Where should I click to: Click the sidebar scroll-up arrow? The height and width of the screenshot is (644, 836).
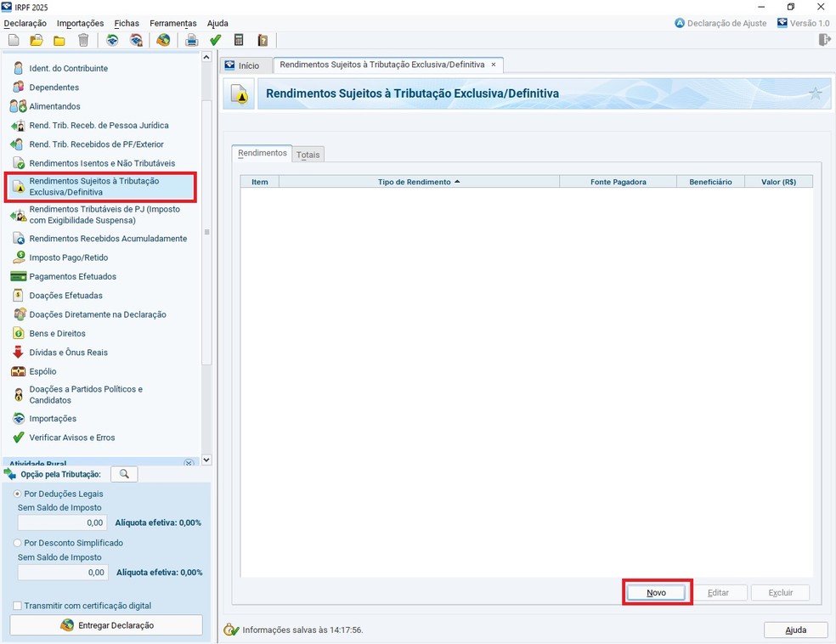(206, 57)
